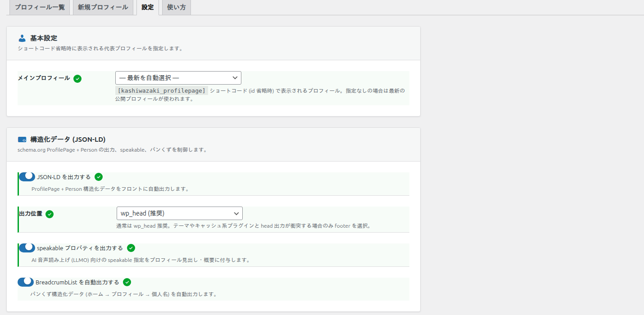Disable the speakable プロパティを出力する switch
The height and width of the screenshot is (315, 644).
pos(27,248)
